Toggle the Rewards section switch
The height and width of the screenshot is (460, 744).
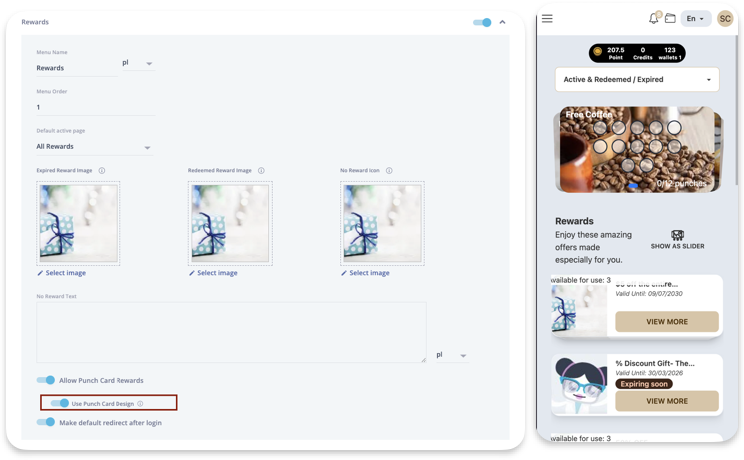[x=482, y=22]
